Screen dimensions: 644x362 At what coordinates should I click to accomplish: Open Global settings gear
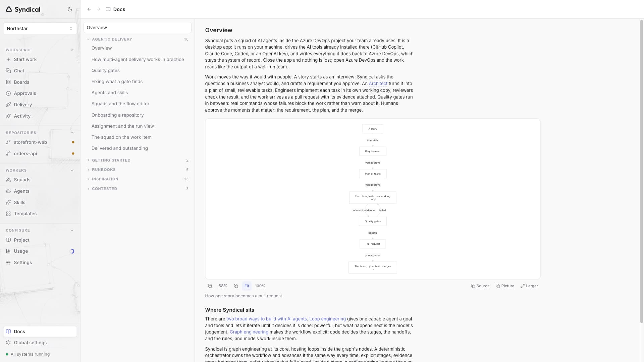(8, 343)
